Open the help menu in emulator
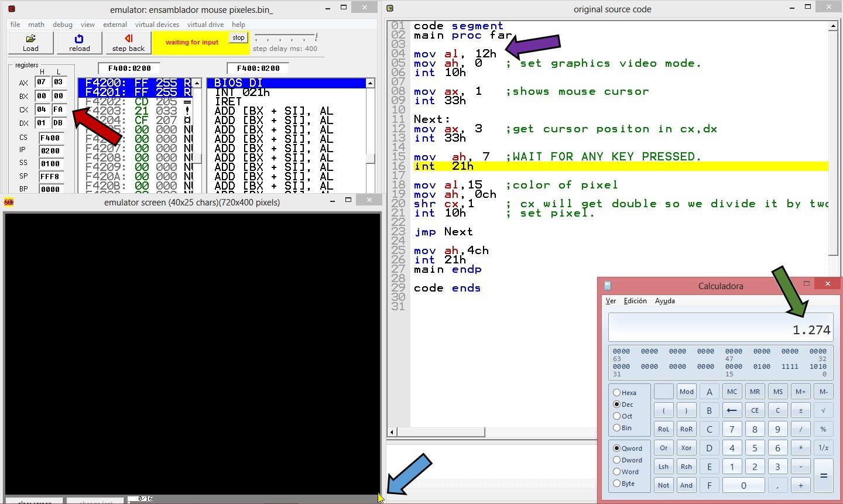 point(238,25)
